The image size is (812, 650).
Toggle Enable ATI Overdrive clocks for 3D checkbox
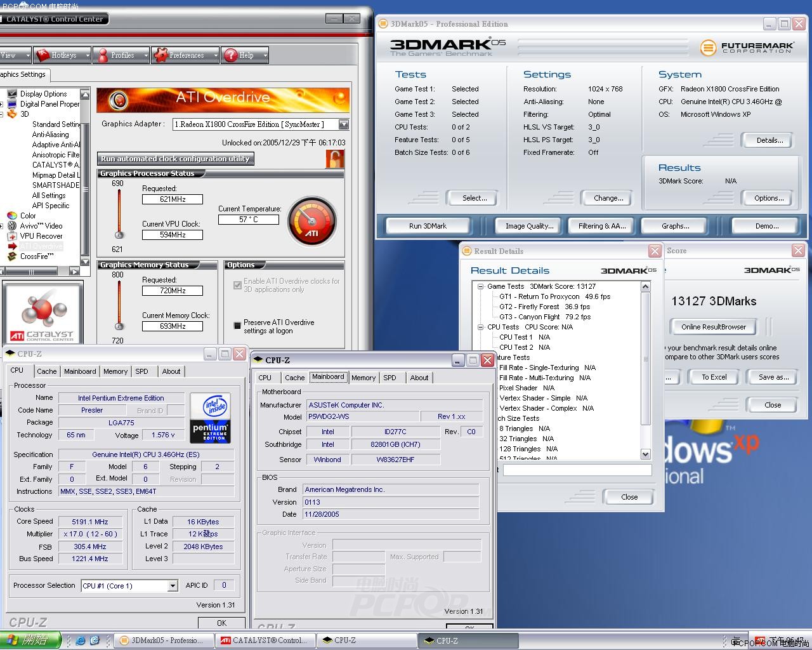coord(237,285)
